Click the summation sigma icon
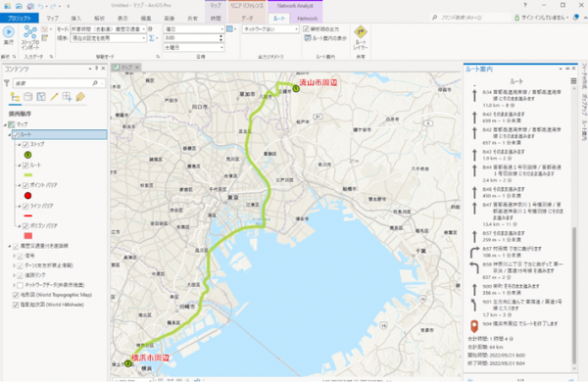 152,38
